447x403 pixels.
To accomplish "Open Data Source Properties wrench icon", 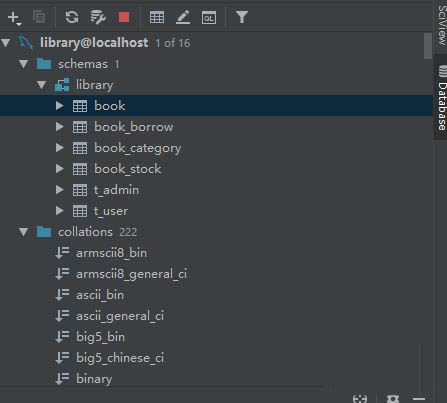I will (x=98, y=17).
